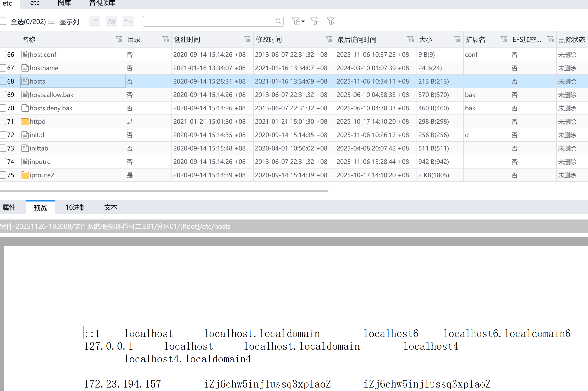This screenshot has height=391, width=588.
Task: Switch to the 文本 tab
Action: click(x=110, y=207)
